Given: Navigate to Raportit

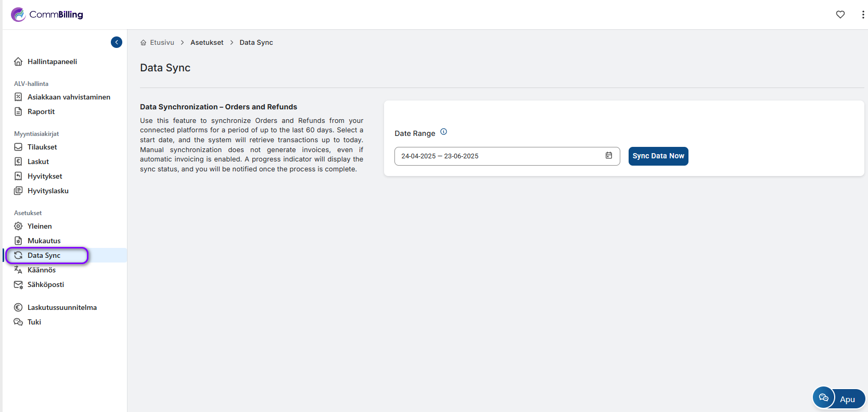Looking at the screenshot, I should pyautogui.click(x=41, y=111).
